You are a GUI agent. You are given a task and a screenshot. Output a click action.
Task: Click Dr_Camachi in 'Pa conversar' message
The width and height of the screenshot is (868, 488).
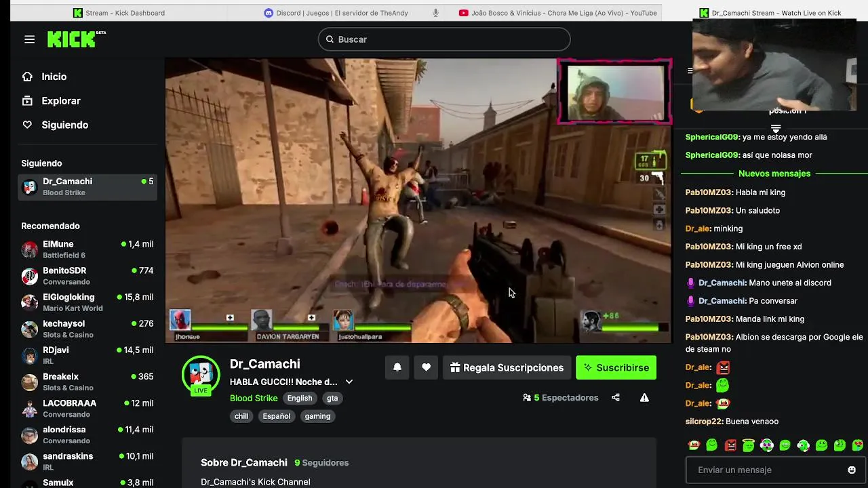pos(722,301)
